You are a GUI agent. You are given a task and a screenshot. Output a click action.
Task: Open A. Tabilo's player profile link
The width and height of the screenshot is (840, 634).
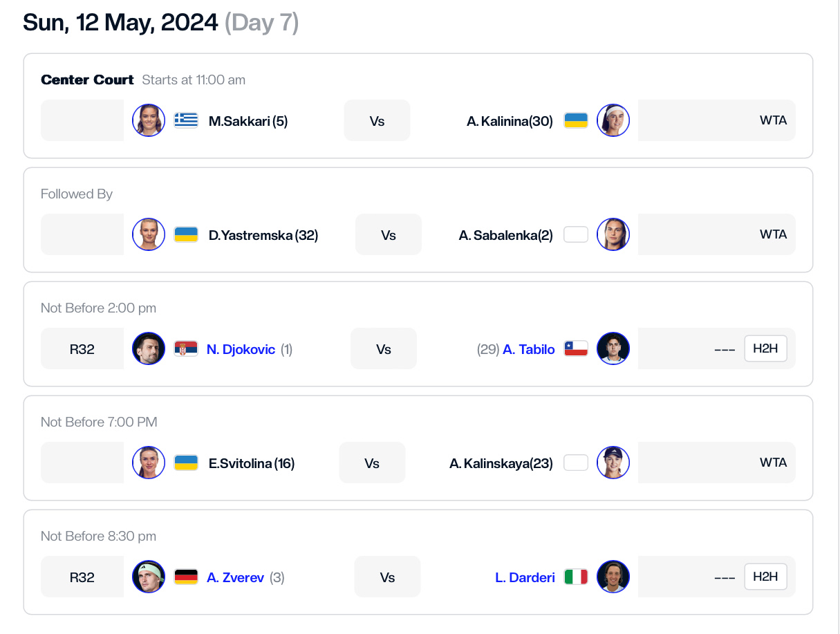pyautogui.click(x=529, y=349)
